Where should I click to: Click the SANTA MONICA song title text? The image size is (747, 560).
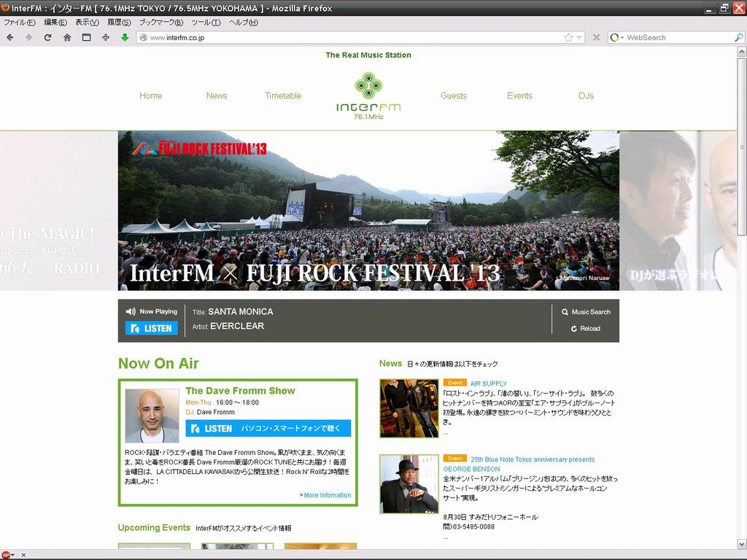[x=241, y=312]
